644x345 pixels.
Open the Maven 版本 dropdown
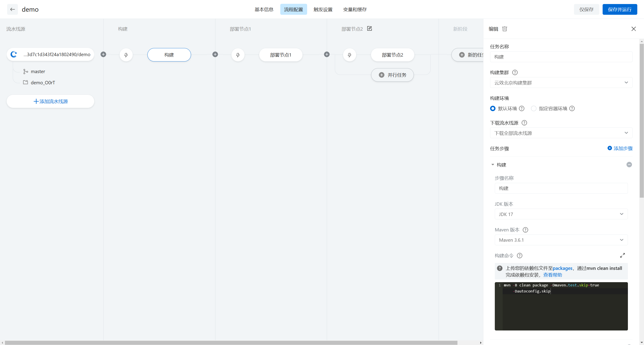(561, 240)
